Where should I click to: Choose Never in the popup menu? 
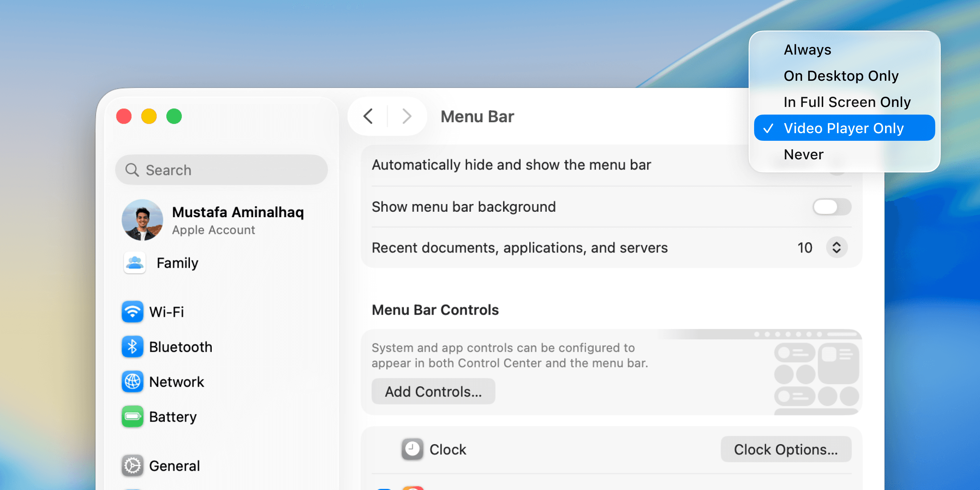[804, 155]
